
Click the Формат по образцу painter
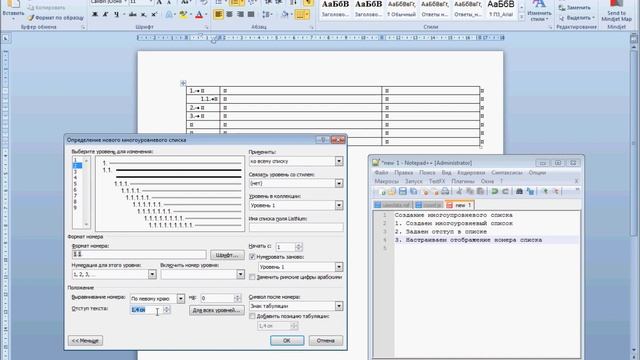pyautogui.click(x=56, y=18)
